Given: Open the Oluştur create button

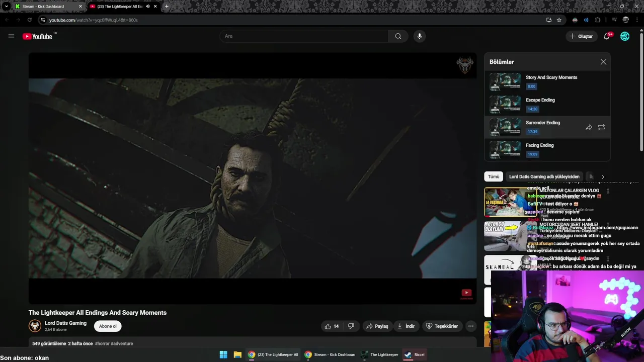Looking at the screenshot, I should click(581, 36).
